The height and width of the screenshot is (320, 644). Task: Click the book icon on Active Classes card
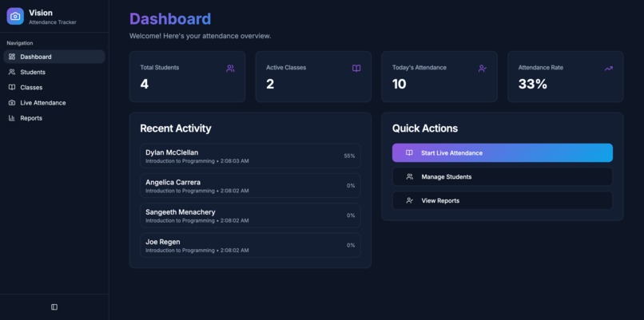pos(356,69)
